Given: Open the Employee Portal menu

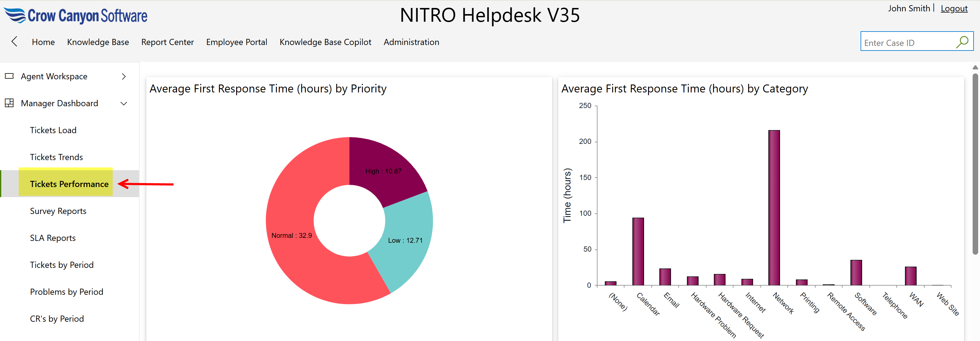Looking at the screenshot, I should [236, 42].
